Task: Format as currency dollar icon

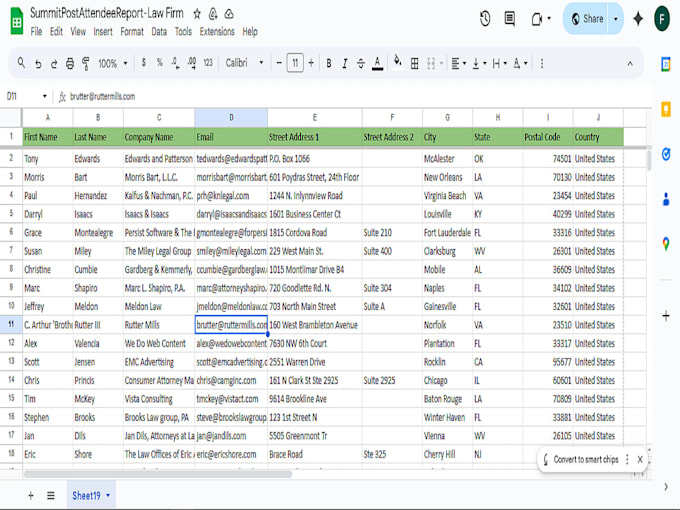Action: click(x=144, y=63)
